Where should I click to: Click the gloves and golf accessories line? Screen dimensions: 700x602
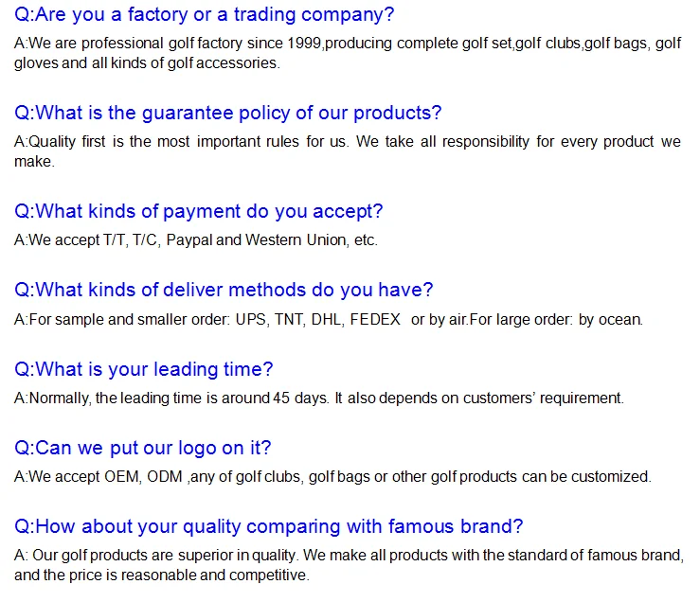tap(147, 62)
